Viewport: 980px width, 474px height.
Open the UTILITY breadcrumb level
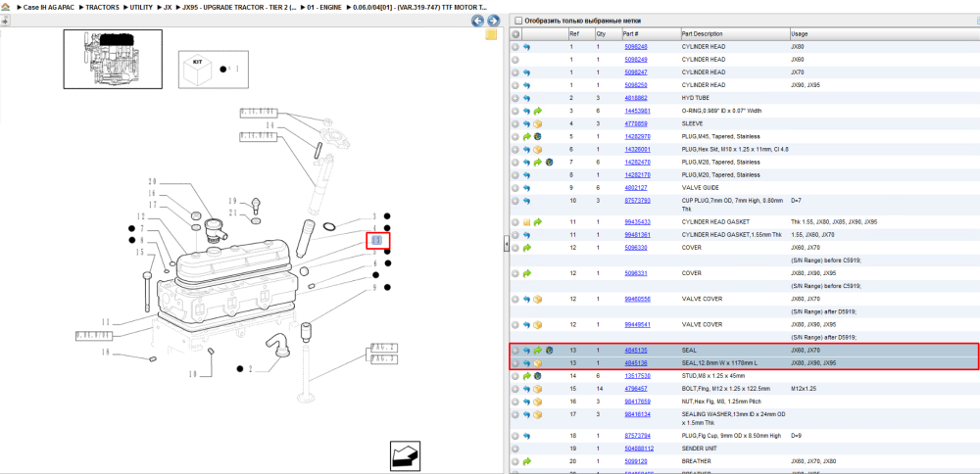click(141, 7)
